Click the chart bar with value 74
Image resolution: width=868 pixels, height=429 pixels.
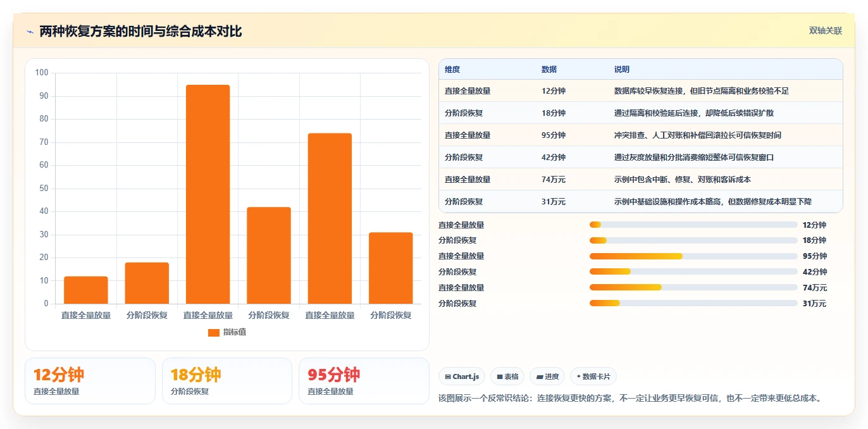coord(330,218)
